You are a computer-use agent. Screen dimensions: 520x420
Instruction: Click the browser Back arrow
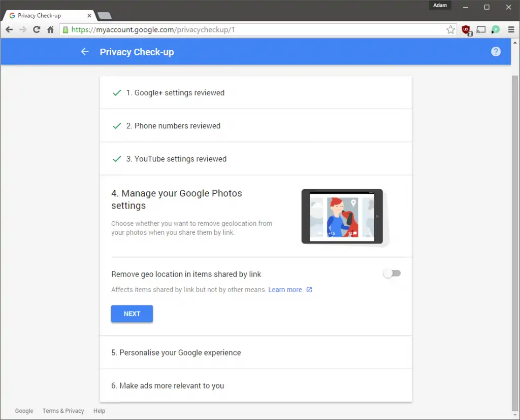click(x=9, y=30)
